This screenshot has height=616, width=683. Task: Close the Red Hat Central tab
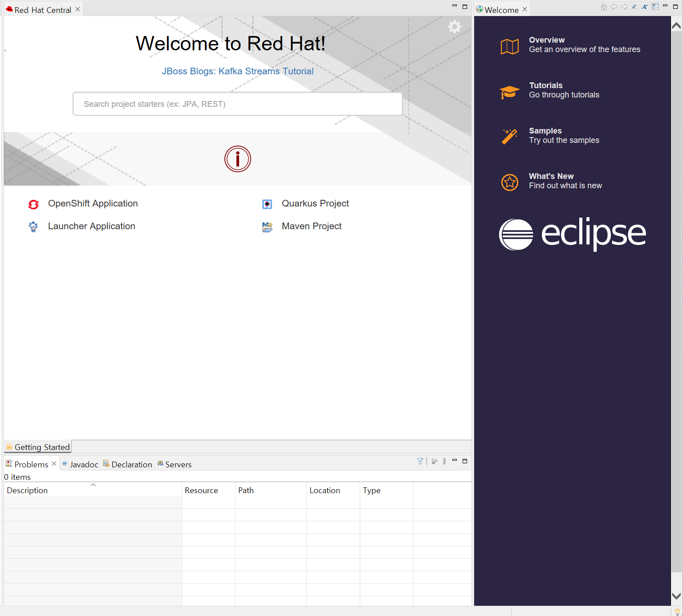(77, 9)
